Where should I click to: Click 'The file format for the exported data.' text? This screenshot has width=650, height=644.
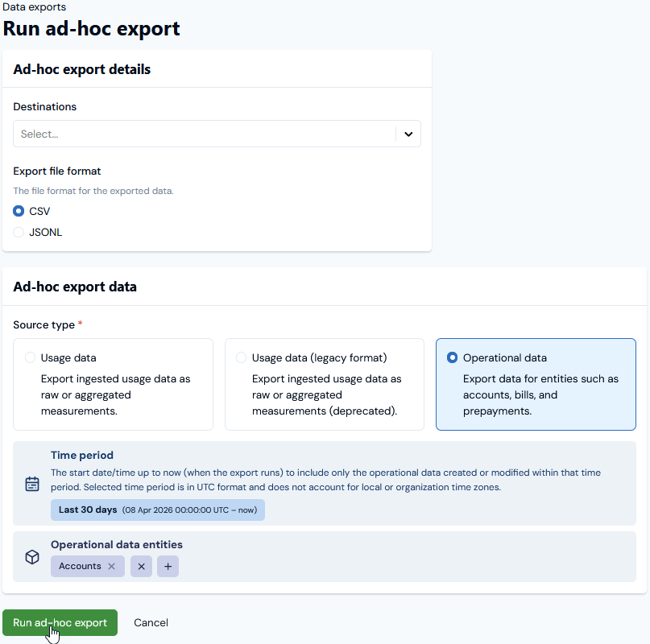[x=93, y=191]
